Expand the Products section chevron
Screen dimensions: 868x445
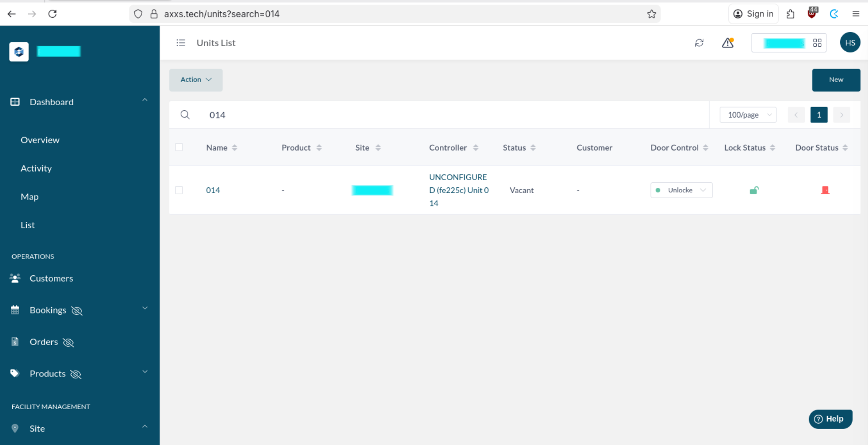145,372
